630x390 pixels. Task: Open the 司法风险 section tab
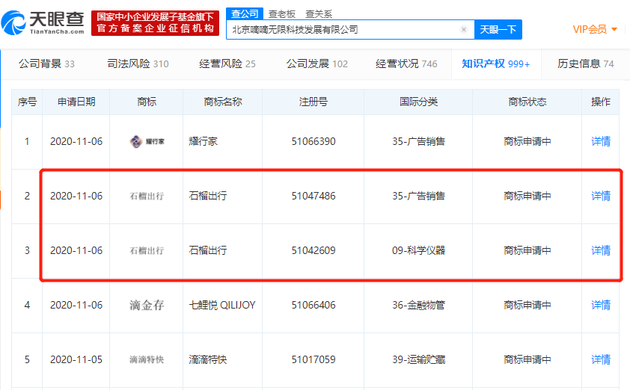click(138, 63)
